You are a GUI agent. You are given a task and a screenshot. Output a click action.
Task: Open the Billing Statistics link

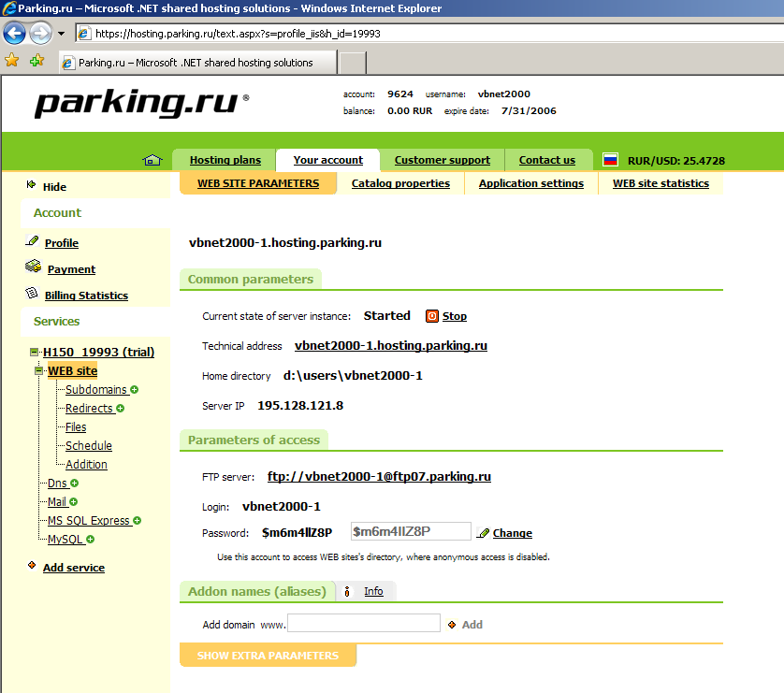(x=86, y=296)
